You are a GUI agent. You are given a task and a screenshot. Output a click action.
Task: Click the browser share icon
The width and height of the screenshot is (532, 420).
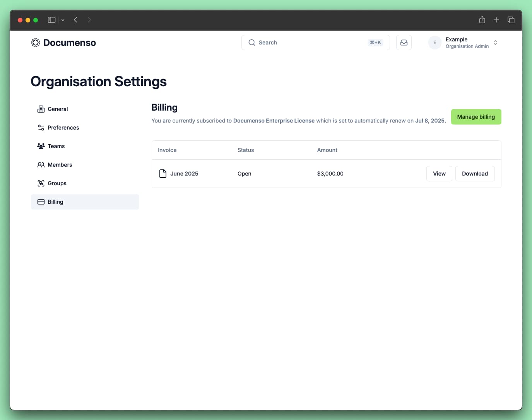point(482,20)
